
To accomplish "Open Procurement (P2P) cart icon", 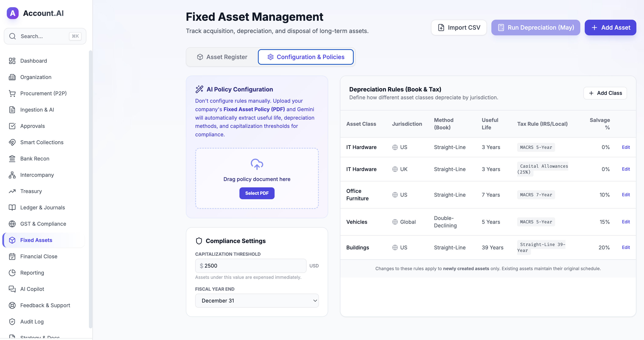I will [x=12, y=93].
